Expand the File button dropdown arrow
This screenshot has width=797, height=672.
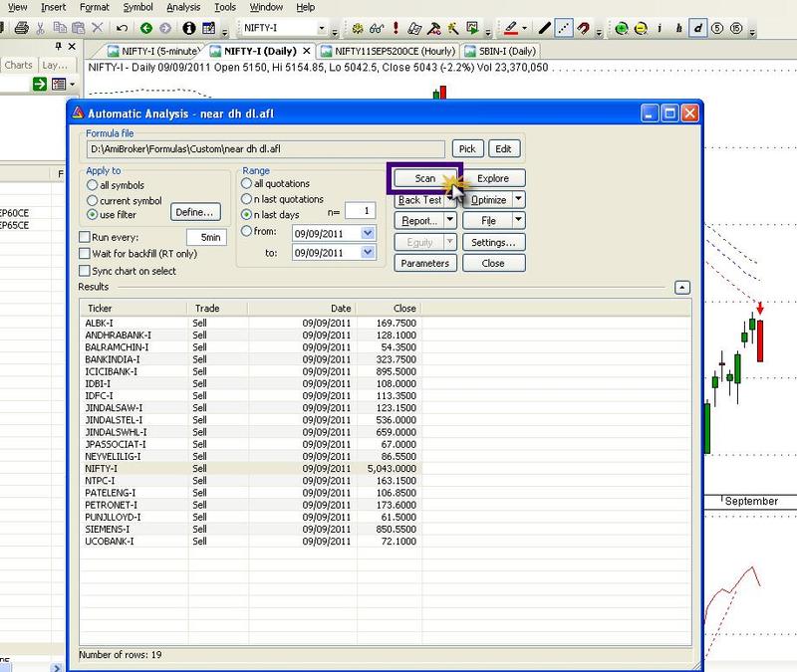point(518,220)
